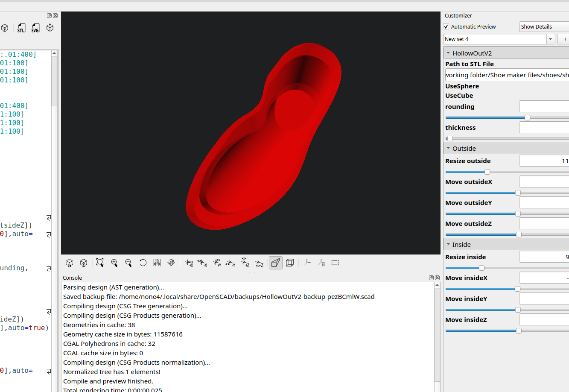
Task: Switch to the -Z (bottom) view
Action: 259,263
